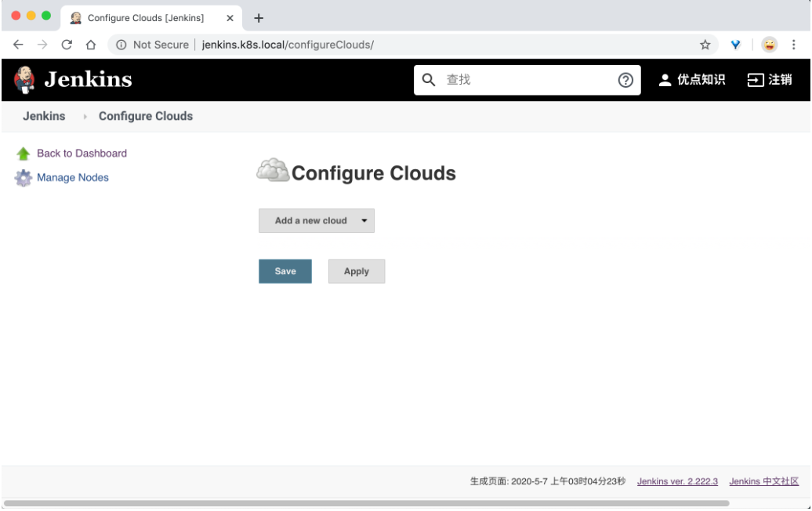The image size is (812, 511).
Task: Click the Configure Clouds breadcrumb
Action: pos(146,116)
